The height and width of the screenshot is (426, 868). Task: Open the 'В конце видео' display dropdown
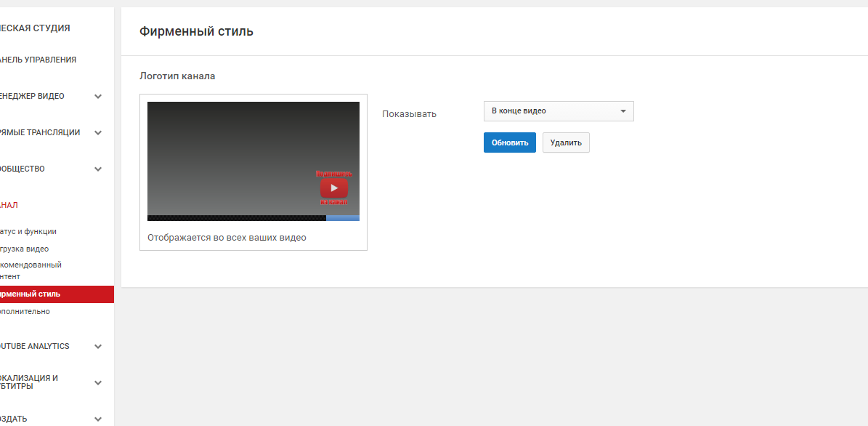pyautogui.click(x=558, y=111)
